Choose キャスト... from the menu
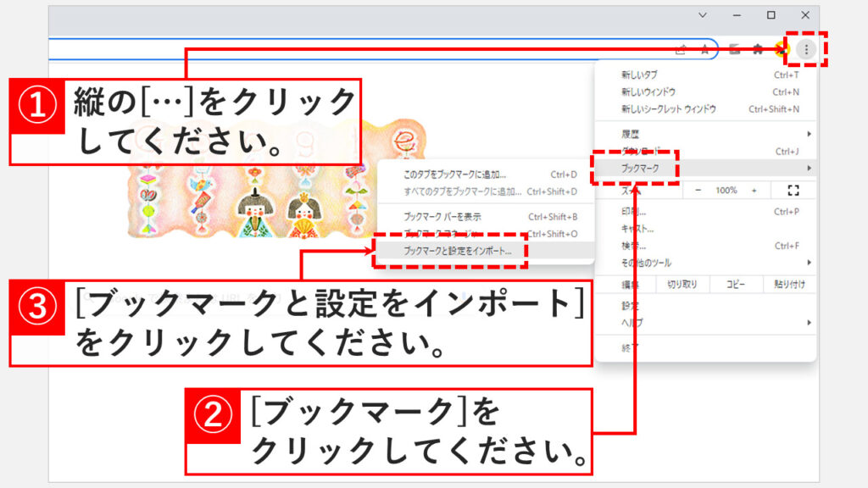 tap(705, 229)
